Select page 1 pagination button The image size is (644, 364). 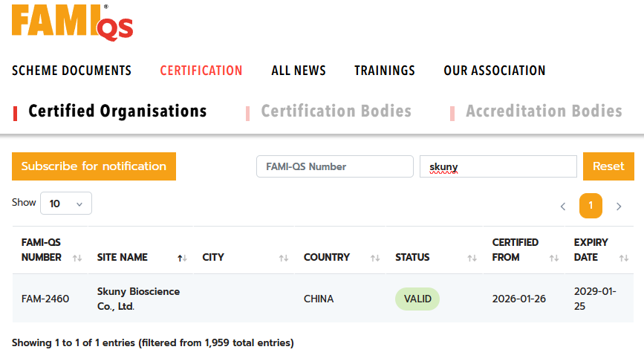point(591,206)
